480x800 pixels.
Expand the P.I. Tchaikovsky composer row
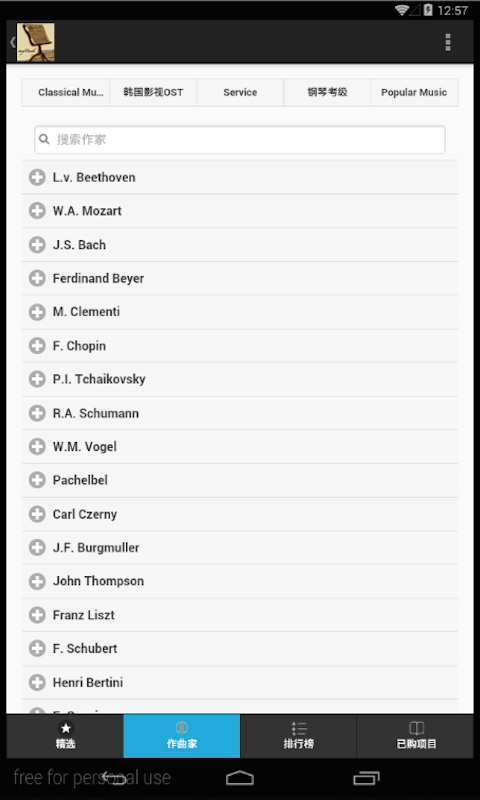coord(240,380)
